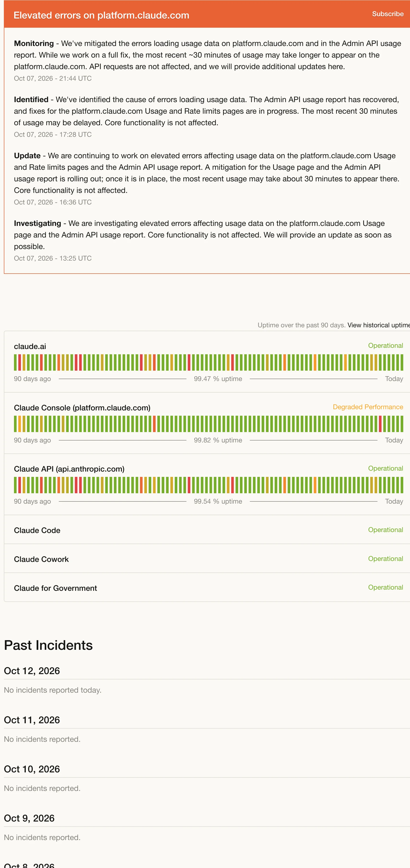Click Claude Console (platform.claude.com) name
Image resolution: width=410 pixels, height=868 pixels.
tap(82, 408)
